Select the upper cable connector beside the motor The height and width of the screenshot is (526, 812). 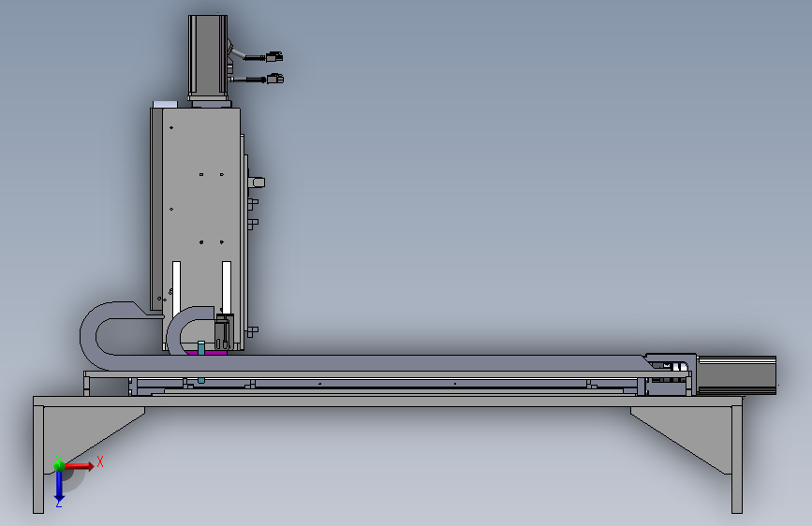(x=274, y=56)
